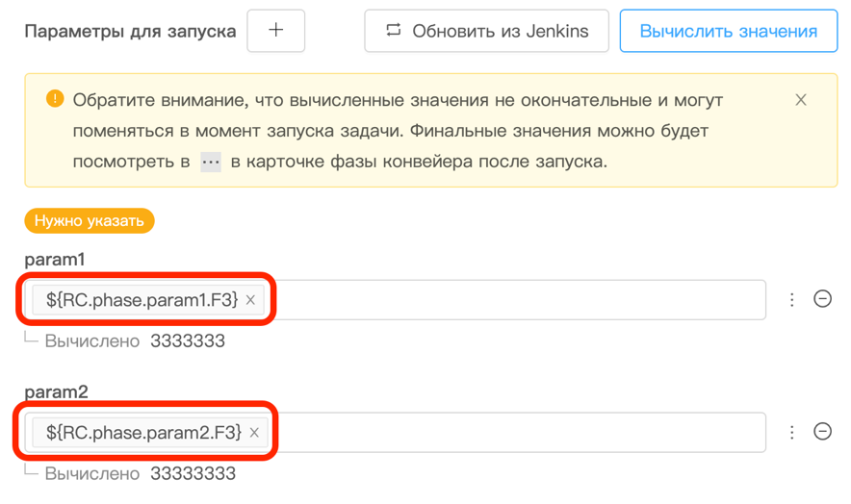Remove param2 with its minus circle icon
Screen dimensions: 851x504
[x=822, y=432]
